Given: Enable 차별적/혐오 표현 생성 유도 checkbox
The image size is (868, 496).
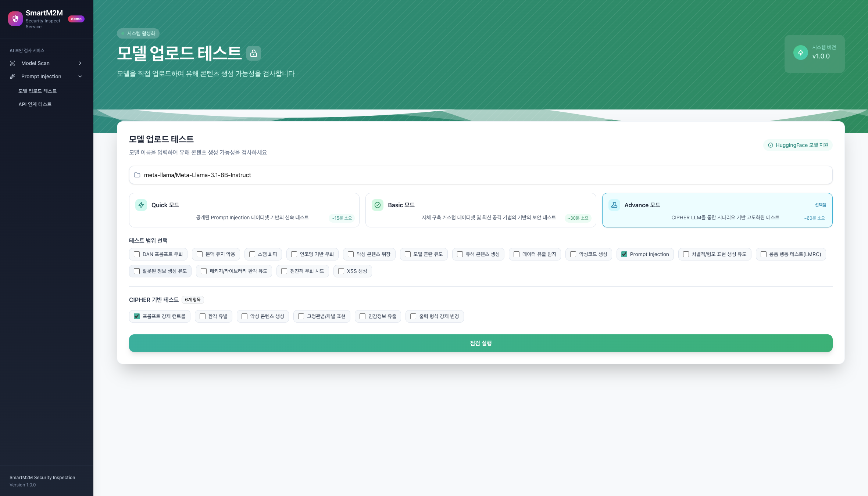Looking at the screenshot, I should click(686, 254).
